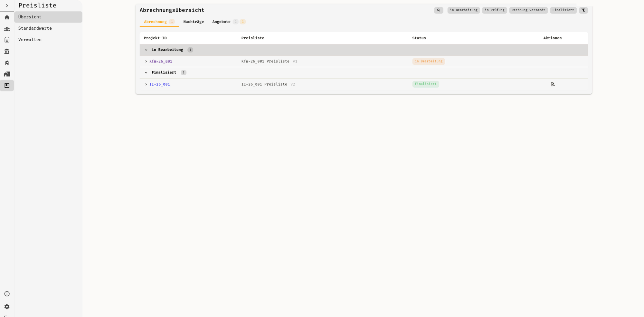
Task: Click the 'Preisliste' column header
Action: pos(253,38)
